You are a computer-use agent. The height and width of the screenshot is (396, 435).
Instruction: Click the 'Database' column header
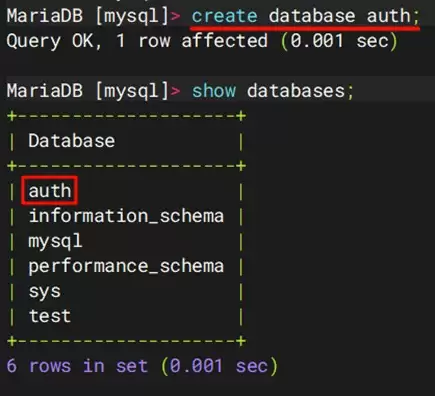(x=72, y=141)
